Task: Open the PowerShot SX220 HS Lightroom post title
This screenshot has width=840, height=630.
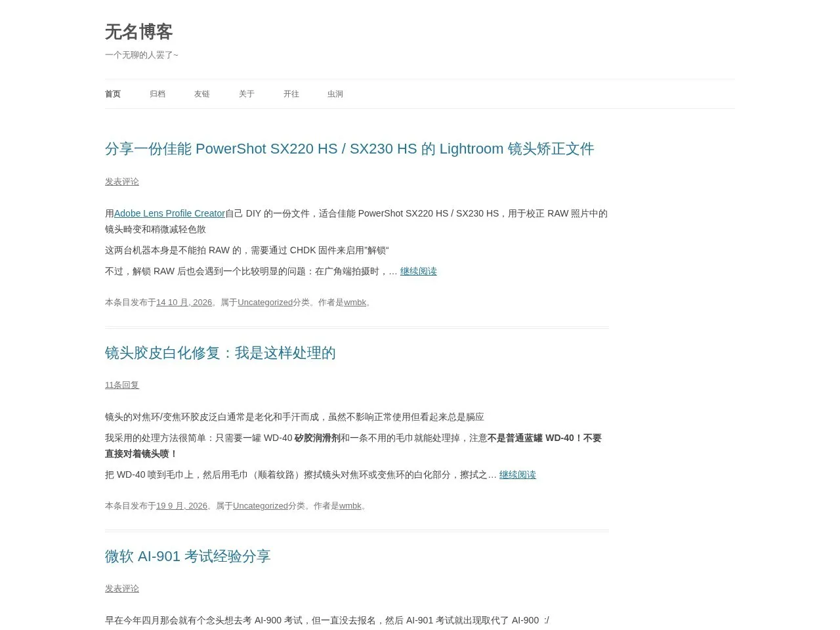Action: 350,149
